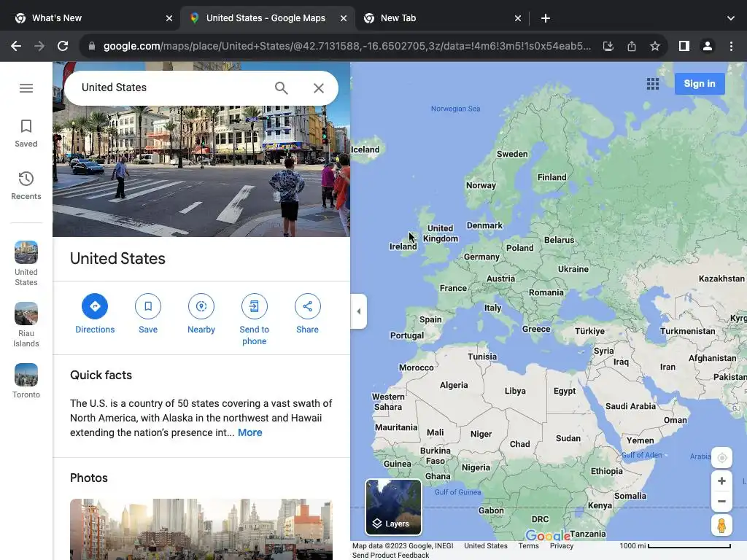Zoom out on the map

[x=721, y=502]
